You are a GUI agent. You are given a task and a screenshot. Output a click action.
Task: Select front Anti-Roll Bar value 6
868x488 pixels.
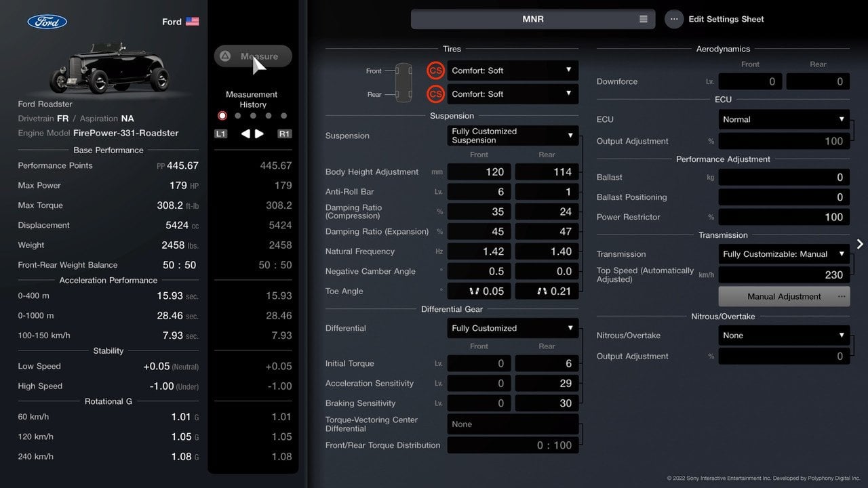coord(479,192)
